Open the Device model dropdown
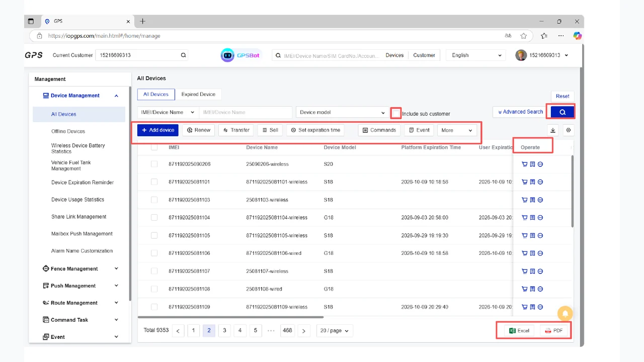This screenshot has width=644, height=362. pyautogui.click(x=342, y=112)
